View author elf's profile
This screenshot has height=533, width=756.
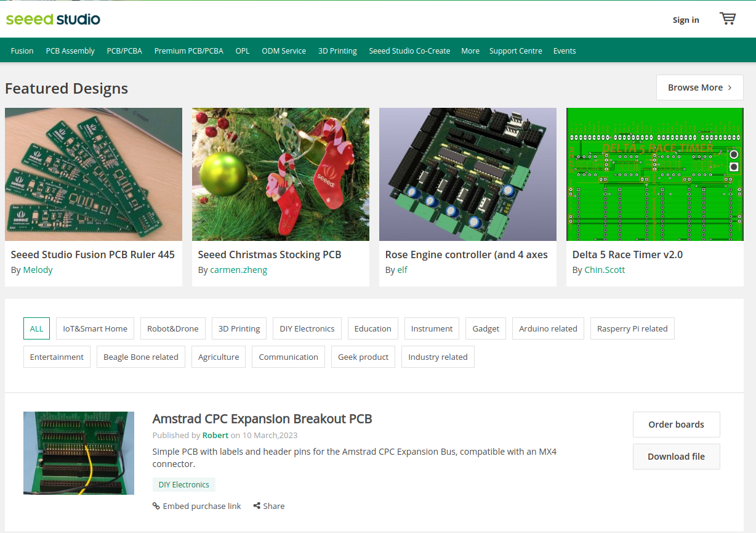[x=403, y=270]
